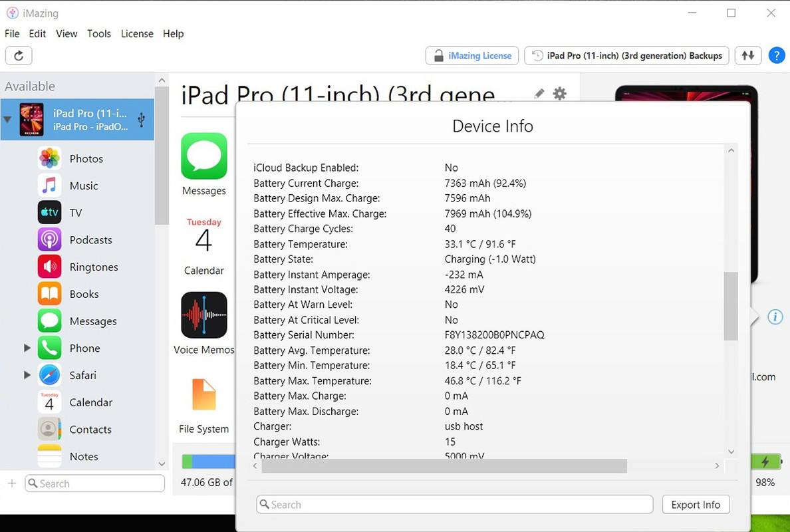Click the Charging (-1.0 Watt) value

(489, 259)
